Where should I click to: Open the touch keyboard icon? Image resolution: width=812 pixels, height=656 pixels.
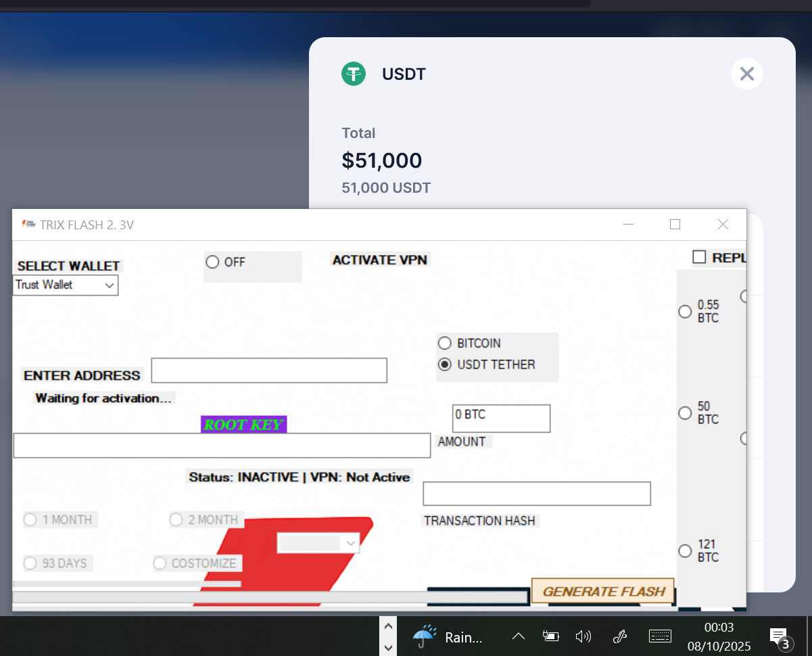pyautogui.click(x=659, y=636)
